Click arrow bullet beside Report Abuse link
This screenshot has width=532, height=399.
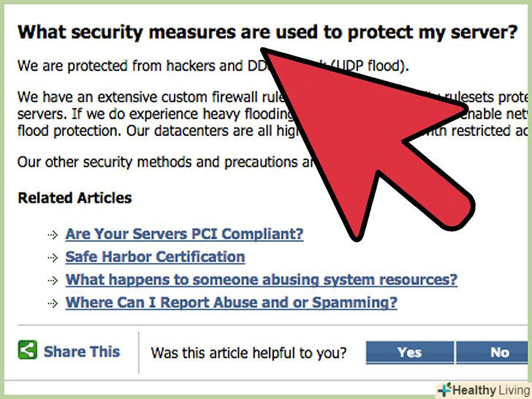[x=52, y=303]
